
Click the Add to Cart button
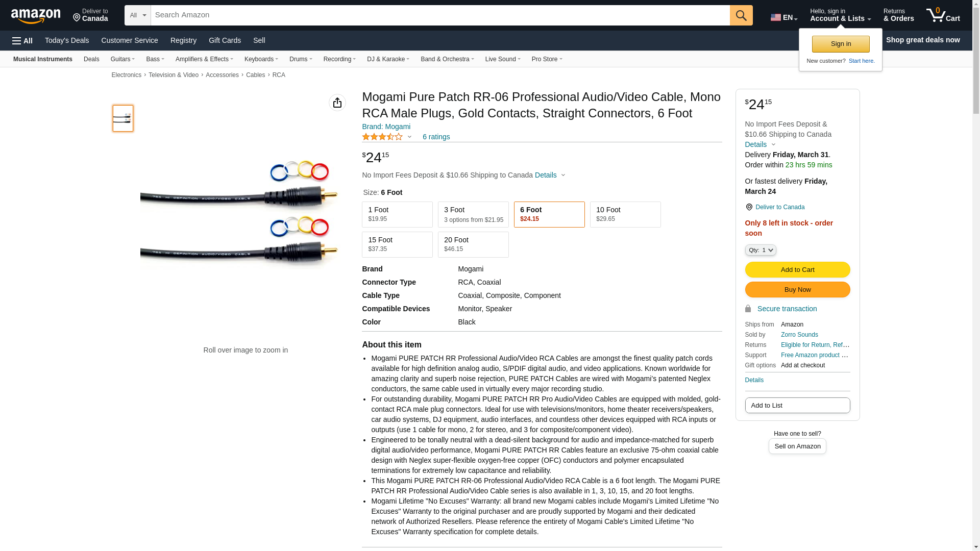click(797, 269)
